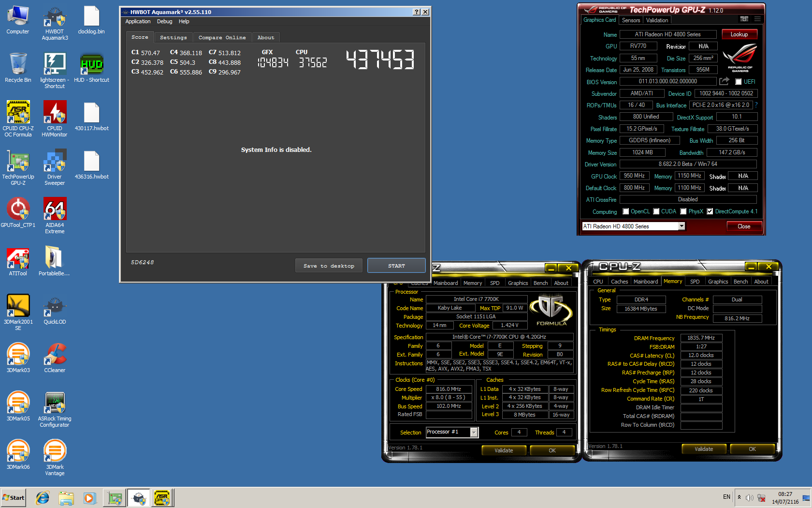
Task: Open the 3DMark2001 SE desktop icon
Action: point(18,313)
